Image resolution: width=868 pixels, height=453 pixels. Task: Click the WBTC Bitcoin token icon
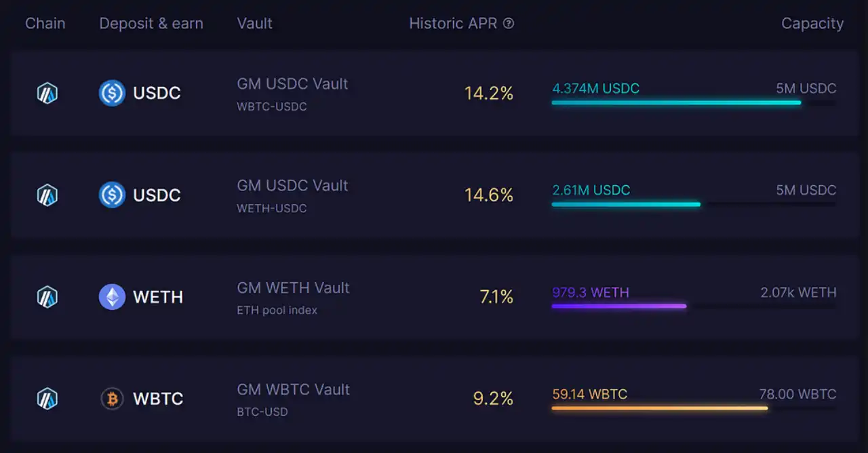click(112, 399)
